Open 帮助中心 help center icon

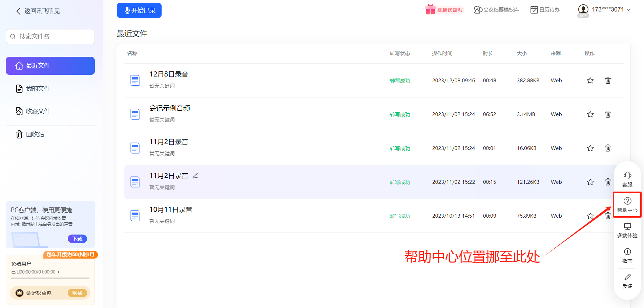627,201
